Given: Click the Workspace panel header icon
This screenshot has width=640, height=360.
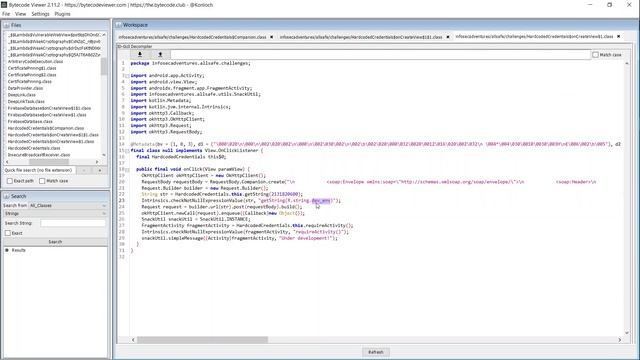Looking at the screenshot, I should pyautogui.click(x=118, y=25).
